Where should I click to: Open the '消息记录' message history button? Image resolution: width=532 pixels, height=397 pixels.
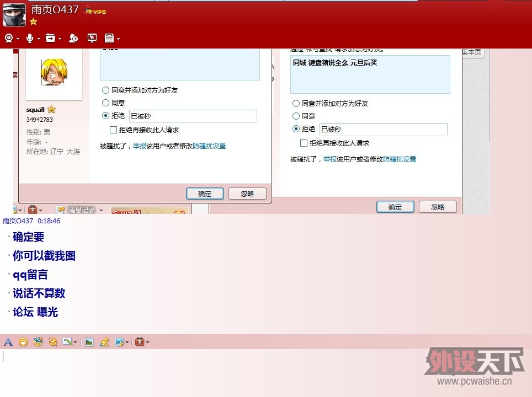77,210
